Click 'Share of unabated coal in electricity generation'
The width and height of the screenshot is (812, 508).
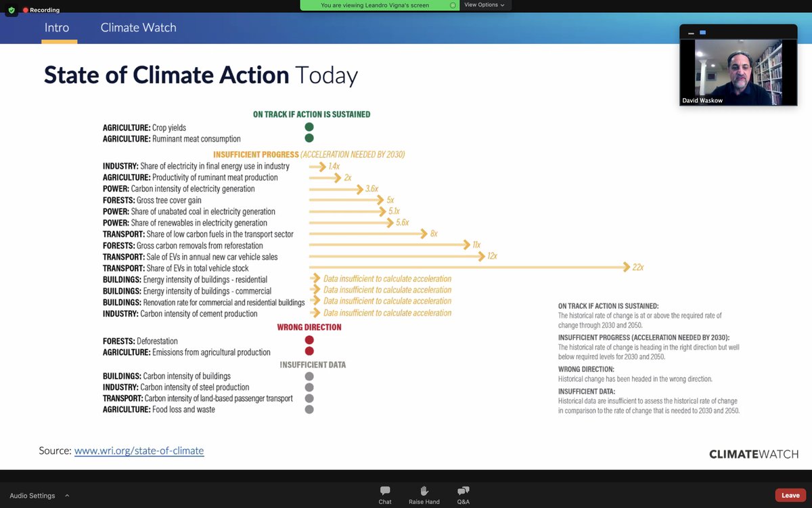204,211
